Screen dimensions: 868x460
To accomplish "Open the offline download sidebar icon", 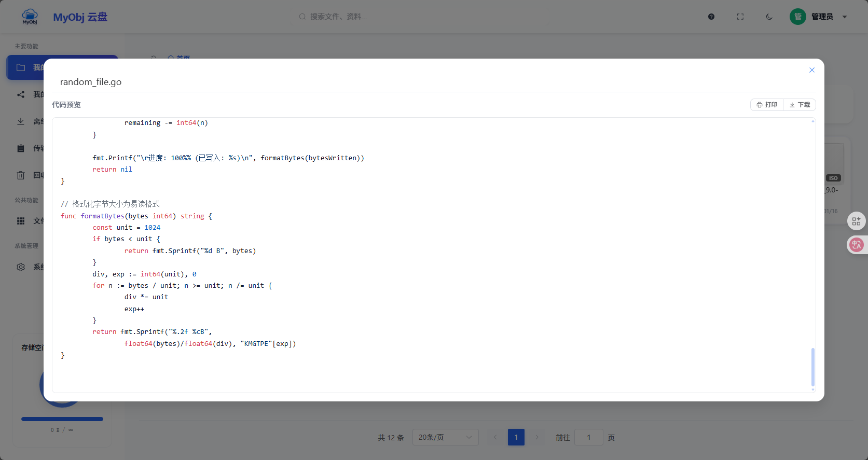I will (x=21, y=121).
